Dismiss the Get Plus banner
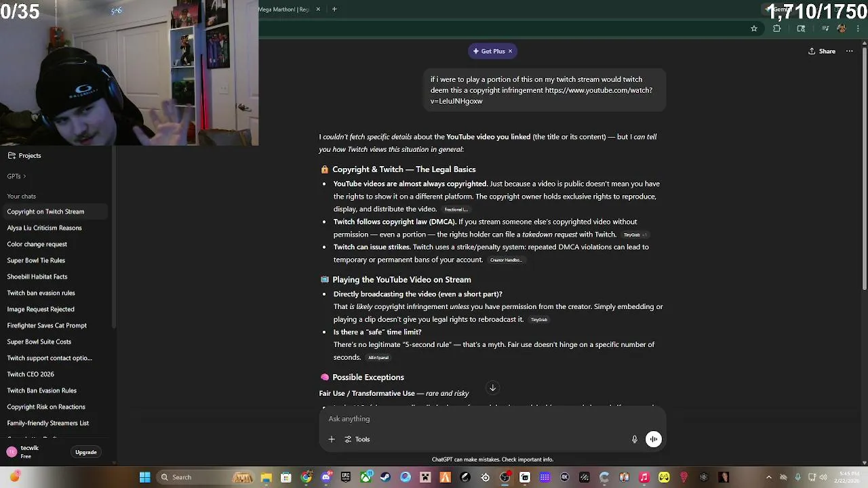This screenshot has height=488, width=868. coord(510,51)
